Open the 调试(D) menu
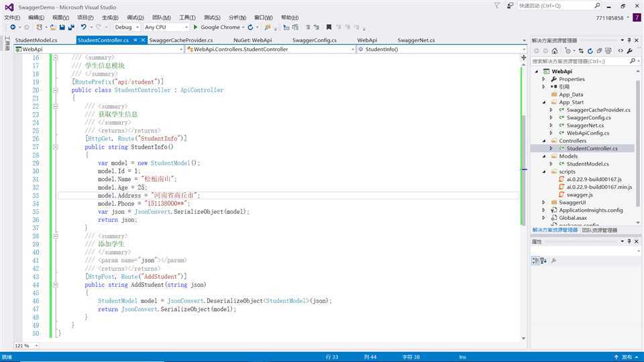This screenshot has height=362, width=644. (135, 17)
